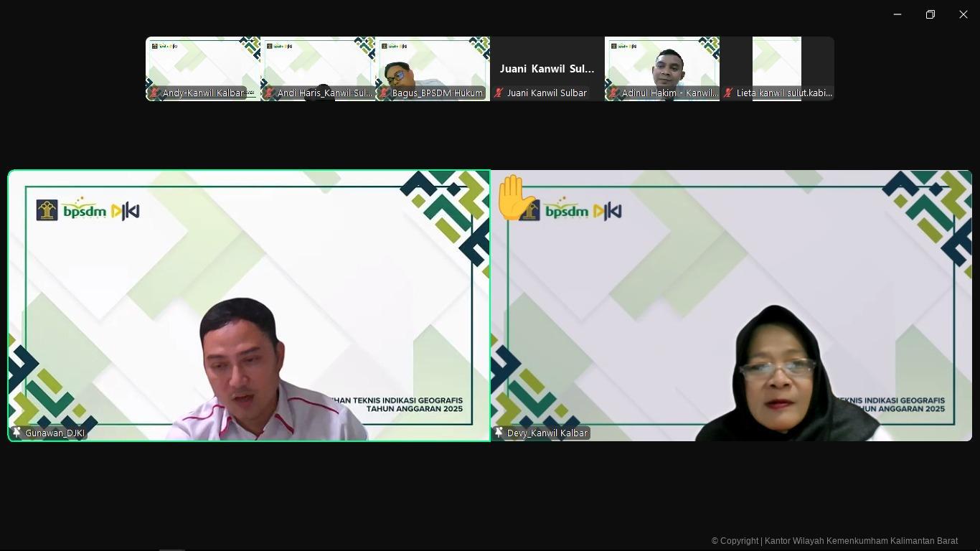Screen dimensions: 980x551
Task: Click the raised hand icon on Devy's video
Action: pos(514,197)
